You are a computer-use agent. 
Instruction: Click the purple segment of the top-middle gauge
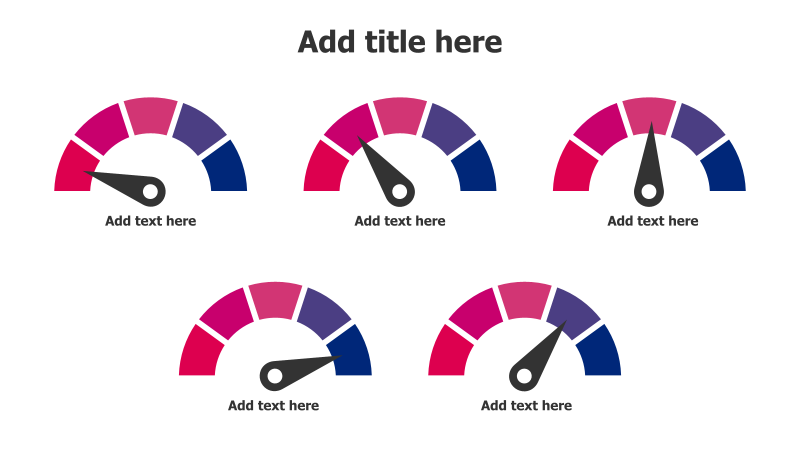448,129
